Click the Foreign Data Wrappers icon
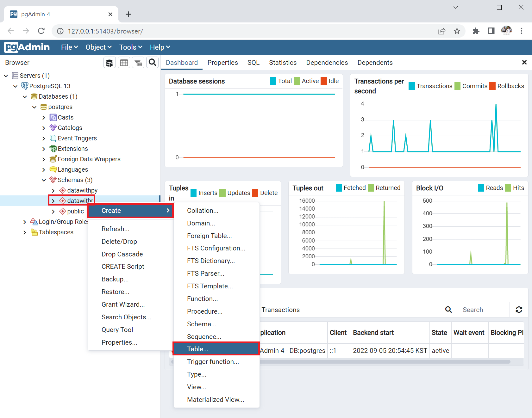532x418 pixels. (53, 159)
